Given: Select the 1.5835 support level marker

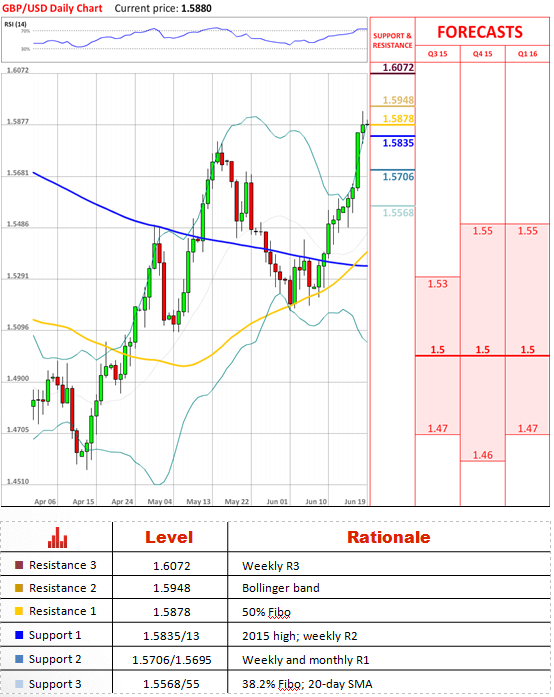Looking at the screenshot, I should click(398, 143).
